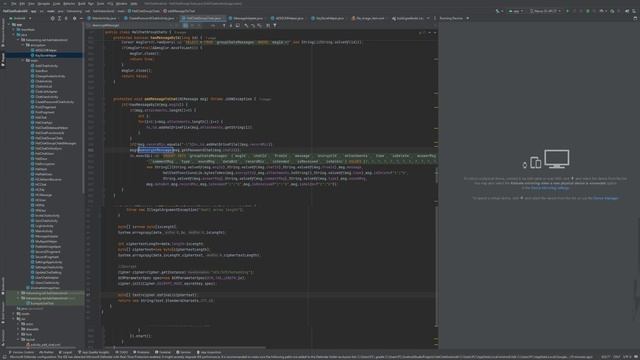Open the Build menu
Viewport: 640px width, 360px height.
point(82,4)
